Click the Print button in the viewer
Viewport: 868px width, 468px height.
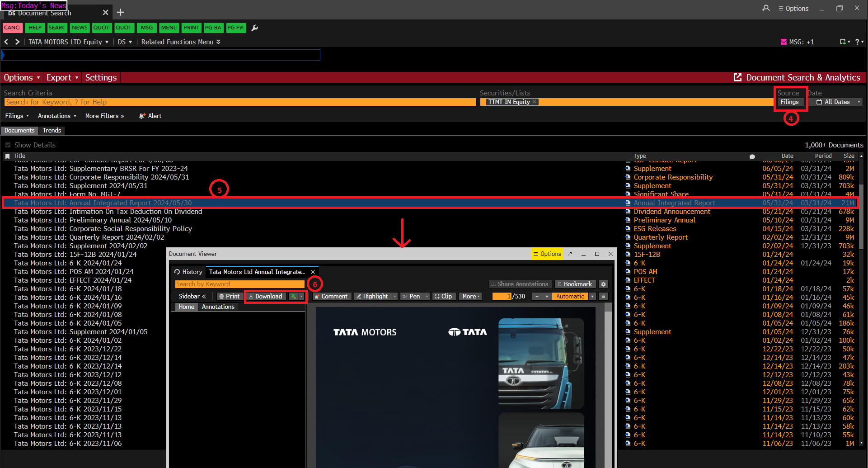point(229,296)
